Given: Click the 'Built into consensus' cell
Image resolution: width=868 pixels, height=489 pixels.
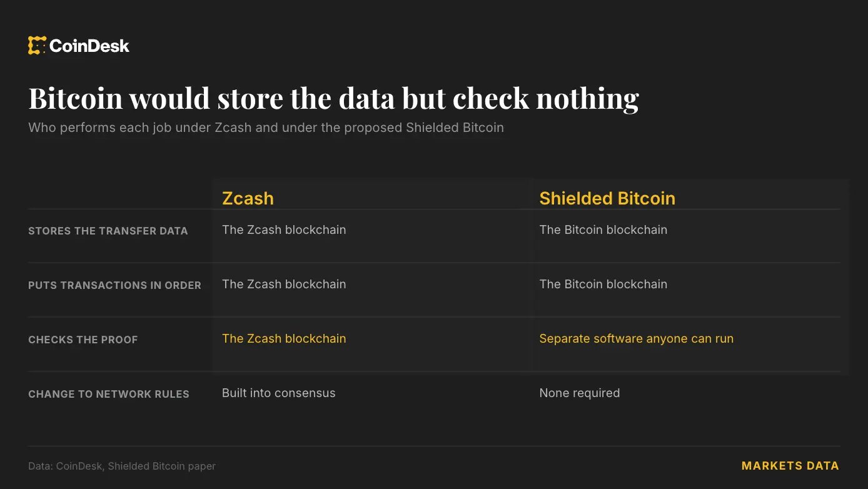Looking at the screenshot, I should click(x=279, y=393).
